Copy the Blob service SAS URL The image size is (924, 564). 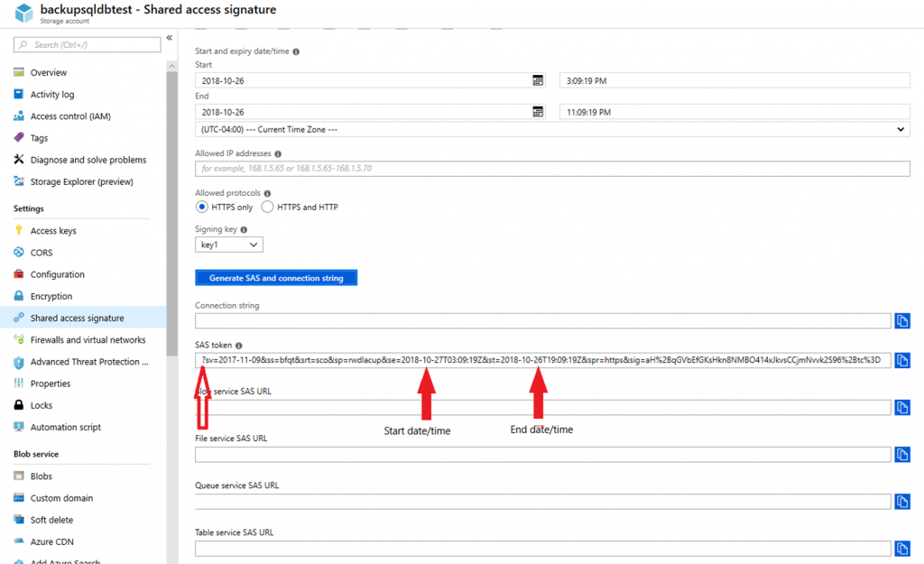pyautogui.click(x=902, y=407)
